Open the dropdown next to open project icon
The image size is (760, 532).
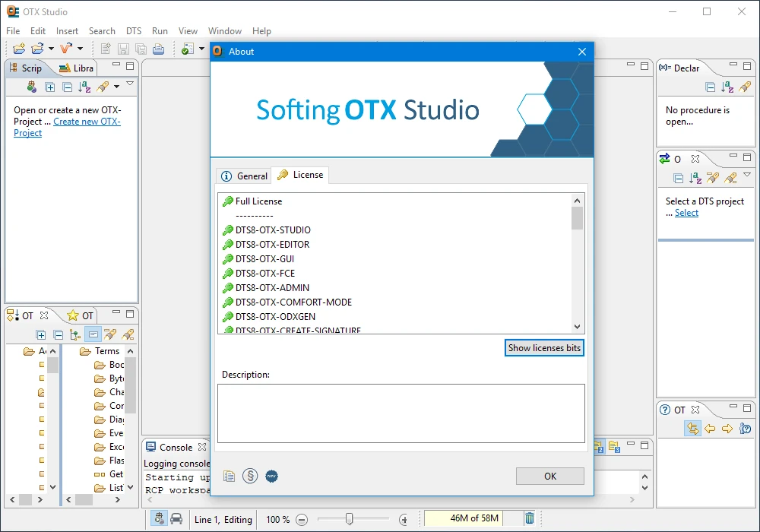click(x=51, y=49)
